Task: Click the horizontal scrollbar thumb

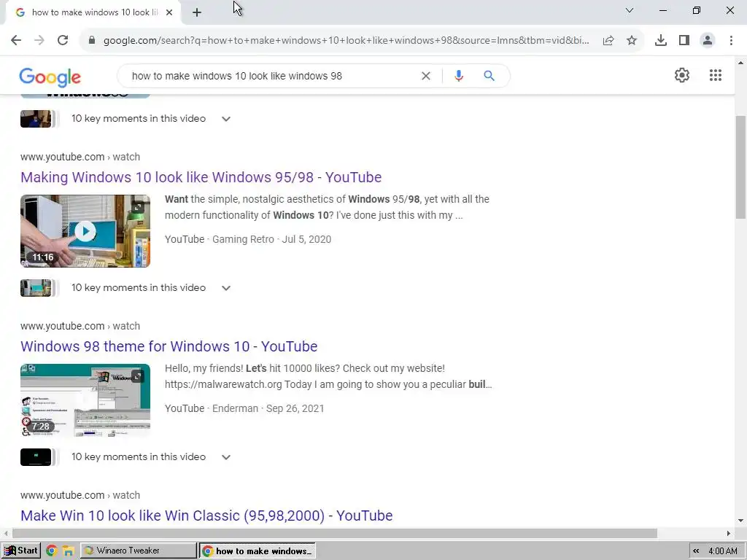Action: 334,533
